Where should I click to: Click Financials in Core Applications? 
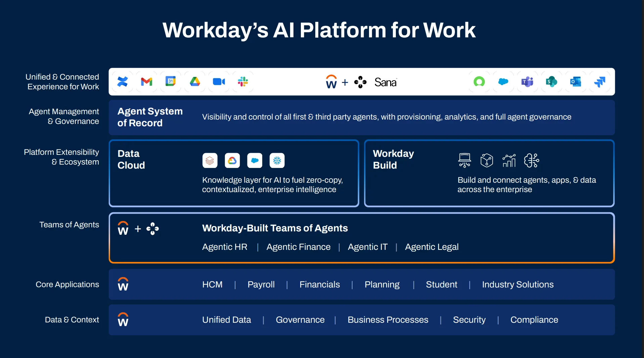(320, 284)
